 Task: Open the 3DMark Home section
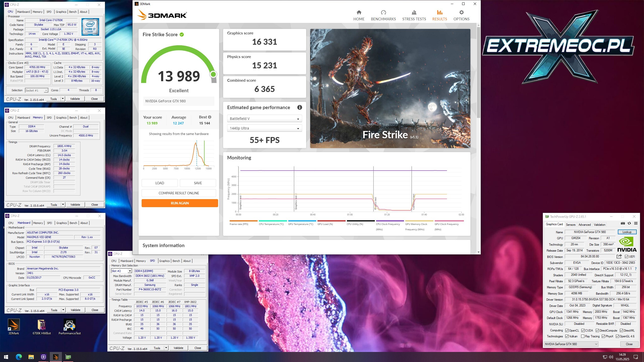point(359,15)
